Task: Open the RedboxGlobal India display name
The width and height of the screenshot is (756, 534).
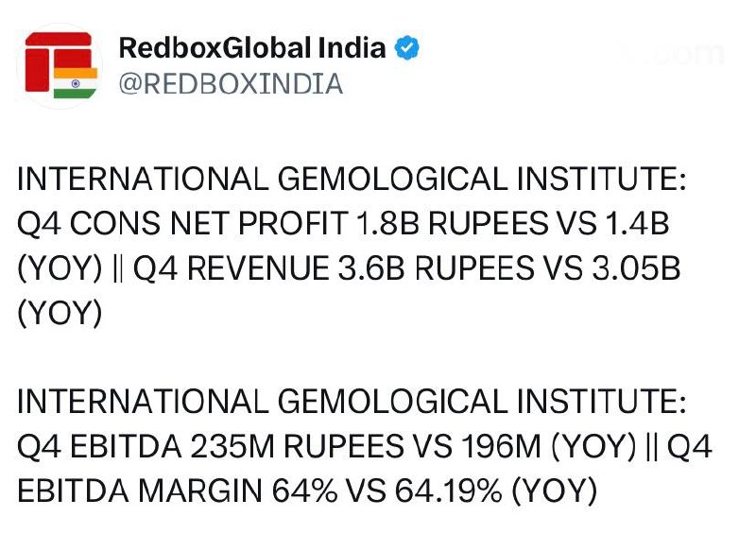Action: (252, 48)
